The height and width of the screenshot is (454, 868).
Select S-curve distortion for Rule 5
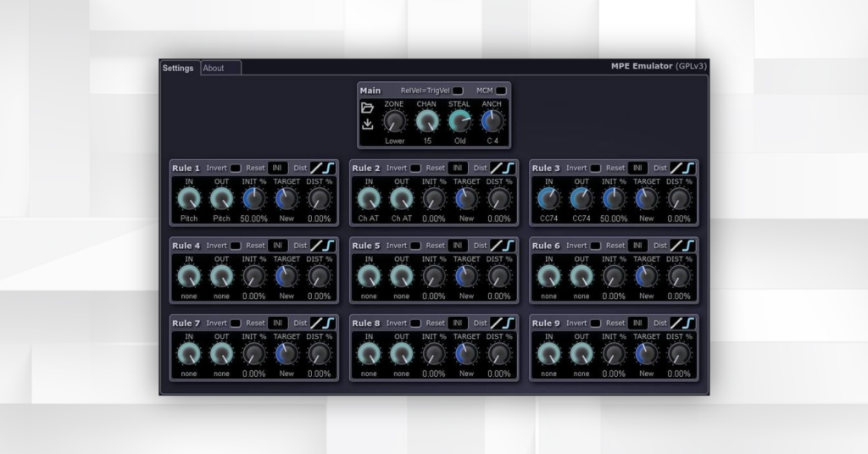[509, 246]
